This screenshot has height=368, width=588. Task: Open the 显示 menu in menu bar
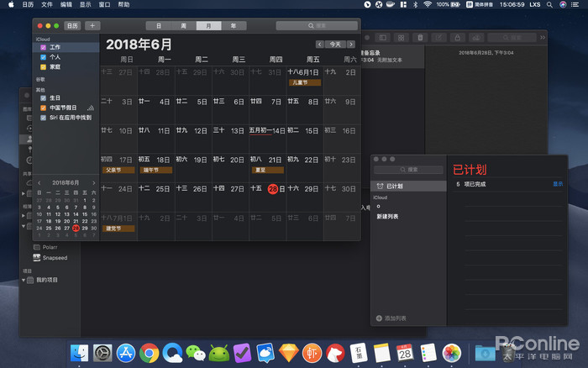click(85, 4)
